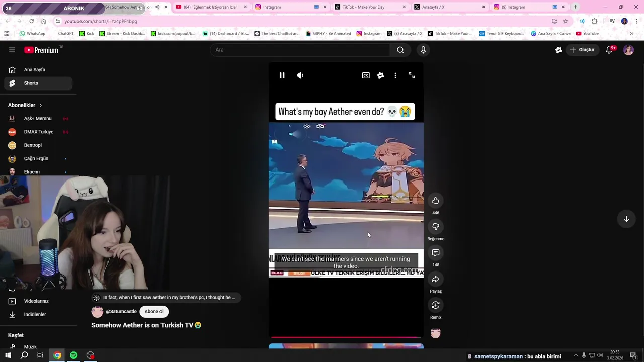Open a new browser tab
644x362 pixels.
point(575,7)
